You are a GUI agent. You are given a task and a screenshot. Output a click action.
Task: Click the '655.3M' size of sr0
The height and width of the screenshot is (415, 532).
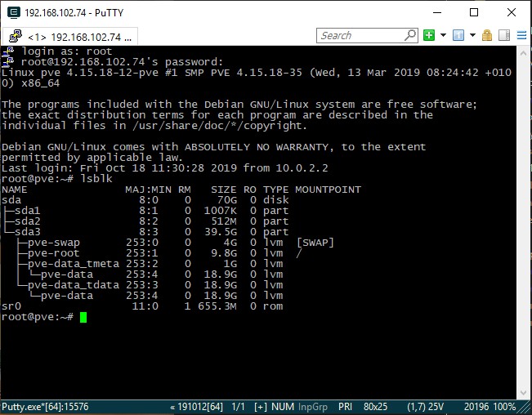point(217,306)
